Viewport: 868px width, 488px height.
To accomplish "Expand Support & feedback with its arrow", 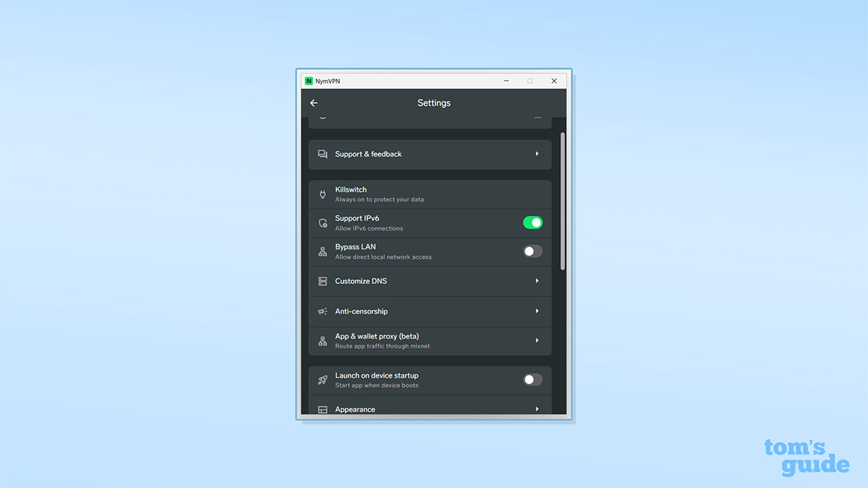I will tap(537, 154).
